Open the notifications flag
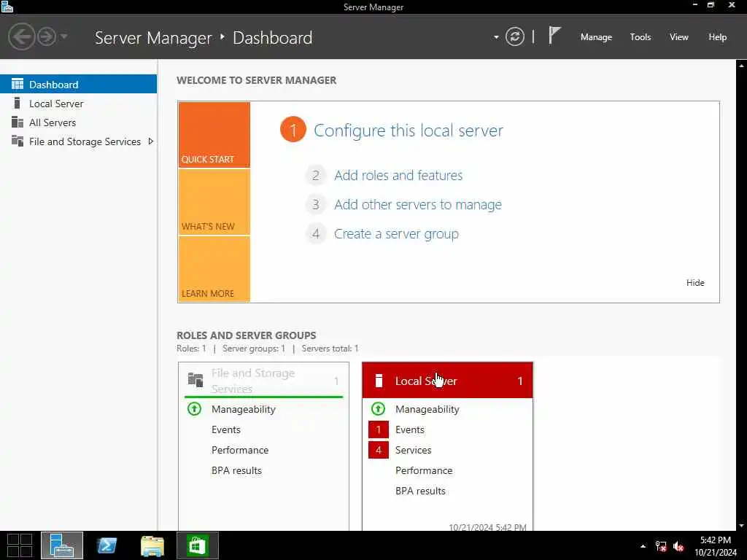This screenshot has width=747, height=560. point(554,36)
